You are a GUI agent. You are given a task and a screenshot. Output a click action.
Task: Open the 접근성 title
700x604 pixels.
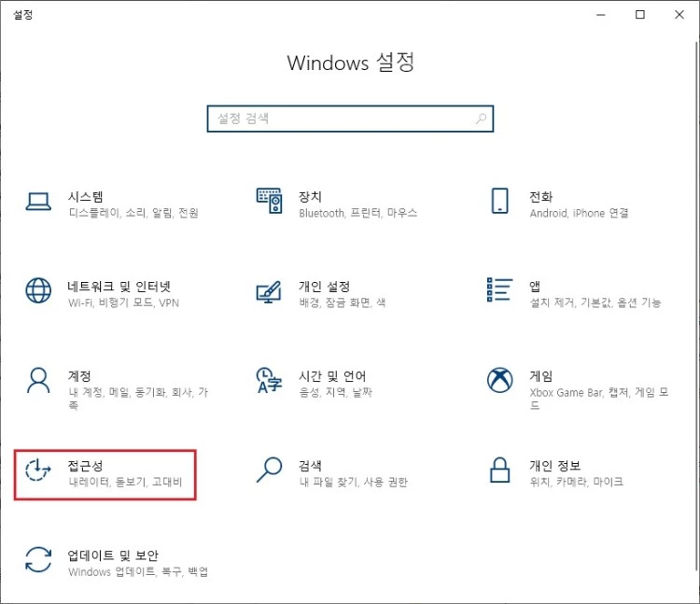pyautogui.click(x=85, y=466)
